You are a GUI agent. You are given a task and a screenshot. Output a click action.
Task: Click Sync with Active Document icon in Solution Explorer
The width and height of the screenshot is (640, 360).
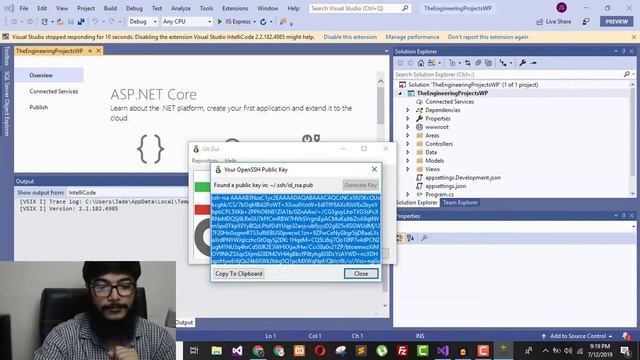468,63
